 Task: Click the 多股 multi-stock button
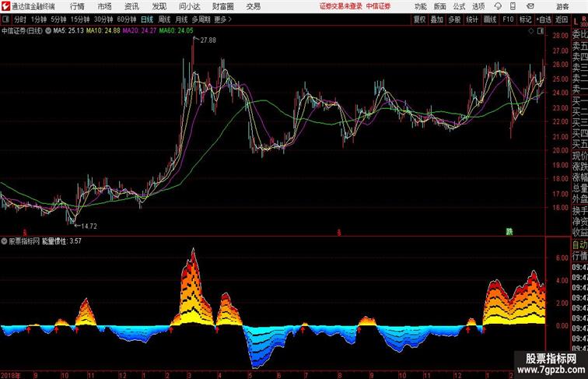pos(454,19)
